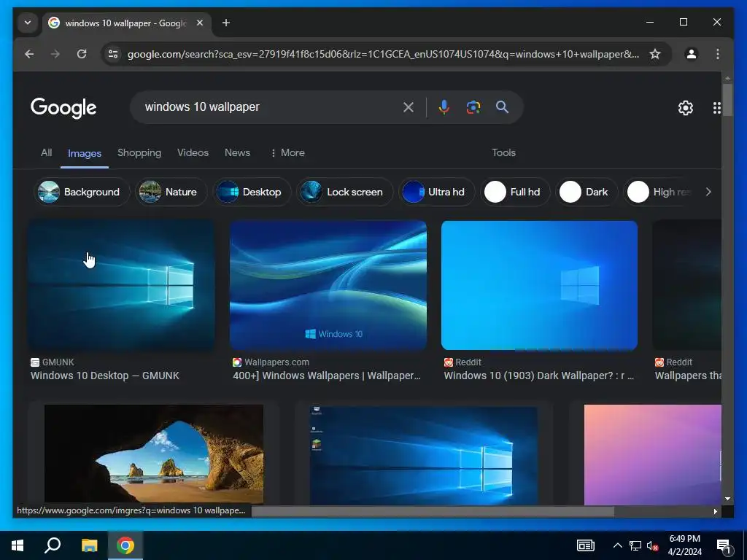Select the Desktop filter chip
Viewport: 747px width, 560px height.
(x=252, y=192)
